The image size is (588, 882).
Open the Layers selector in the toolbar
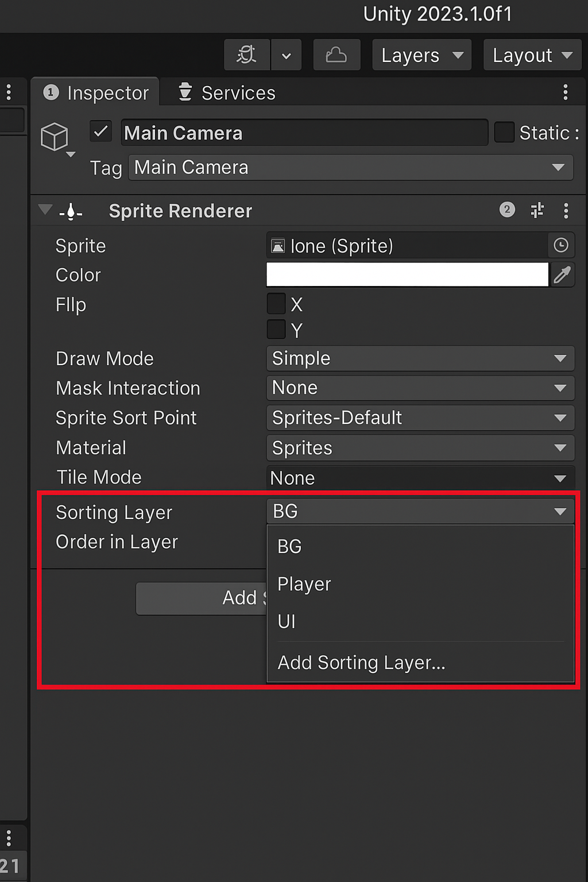point(421,55)
